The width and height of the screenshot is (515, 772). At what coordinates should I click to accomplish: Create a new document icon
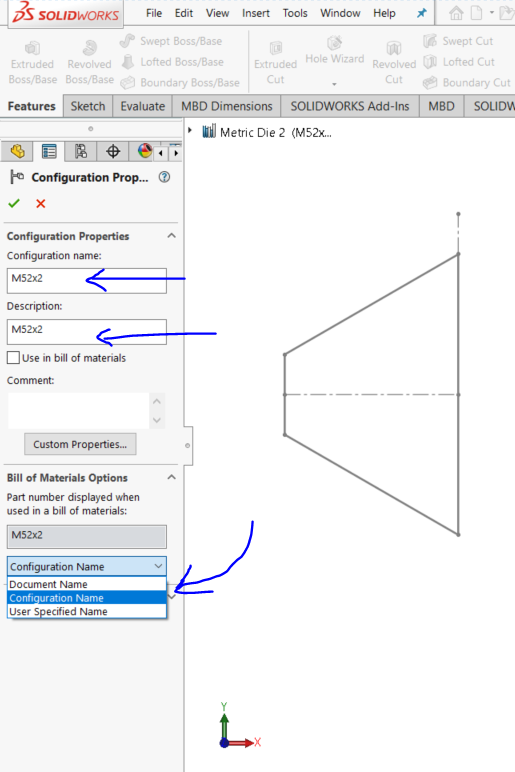coord(477,13)
